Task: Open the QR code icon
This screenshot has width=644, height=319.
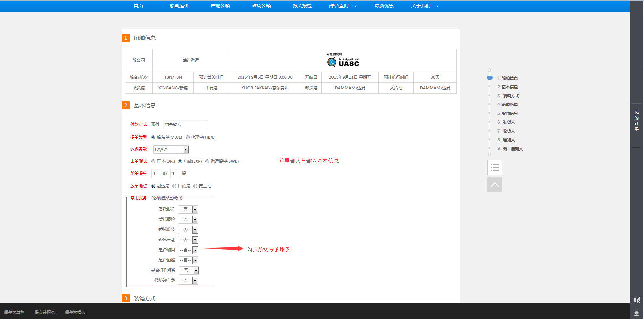Action: tap(637, 300)
